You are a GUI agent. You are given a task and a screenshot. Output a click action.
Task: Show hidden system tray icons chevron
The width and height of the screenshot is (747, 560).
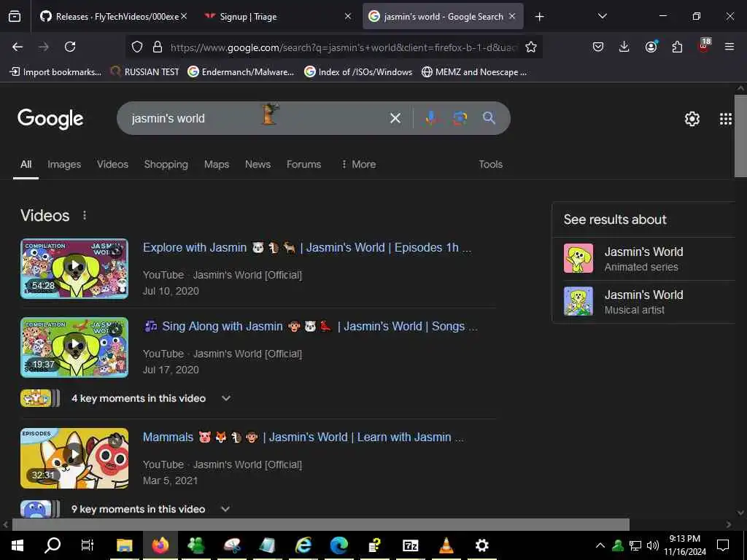[x=600, y=545]
